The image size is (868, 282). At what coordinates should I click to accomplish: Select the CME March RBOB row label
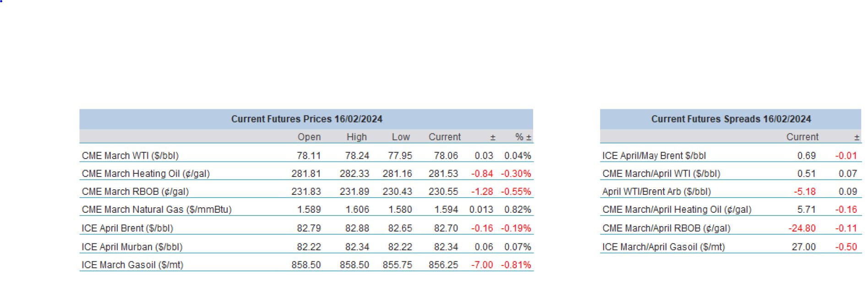pyautogui.click(x=135, y=192)
